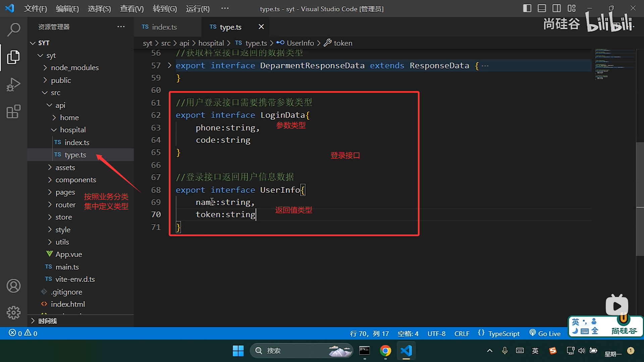The image size is (644, 362).
Task: Open errors and warnings status indicator
Action: click(23, 333)
